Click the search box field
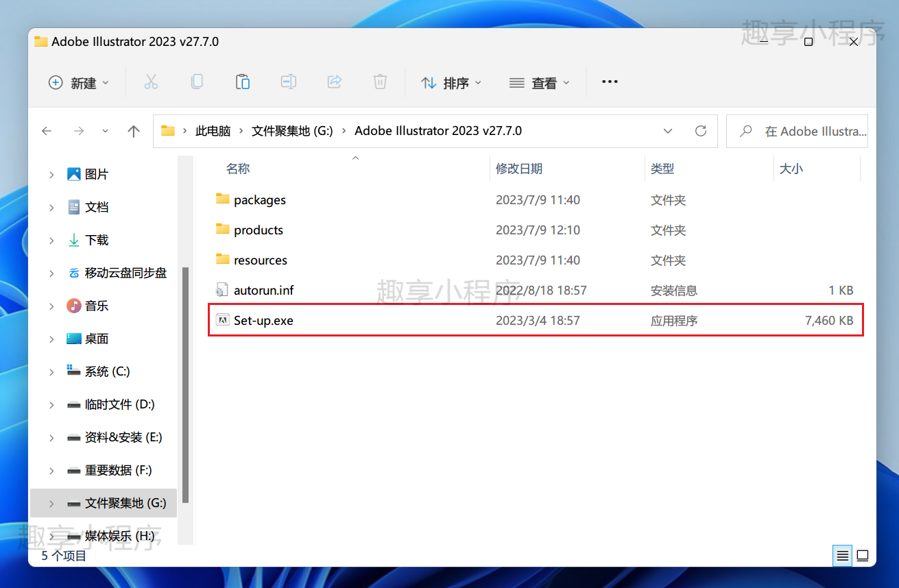899x588 pixels. 797,131
